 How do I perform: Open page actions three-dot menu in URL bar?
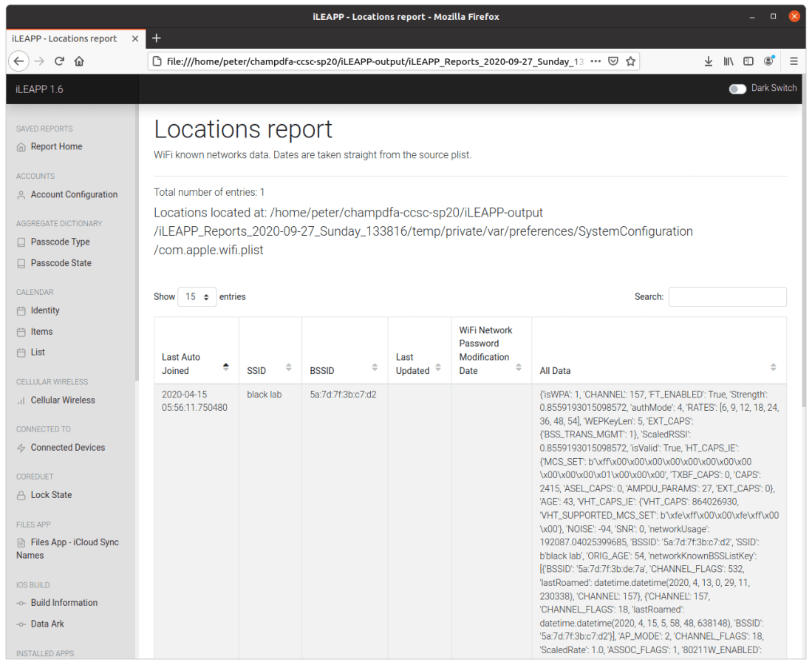[596, 61]
